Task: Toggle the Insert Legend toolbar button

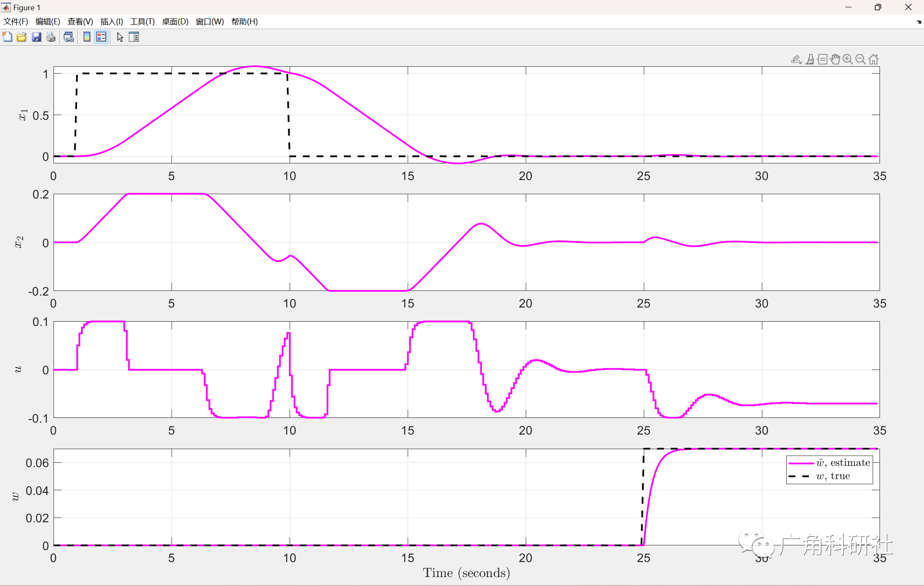Action: [101, 37]
